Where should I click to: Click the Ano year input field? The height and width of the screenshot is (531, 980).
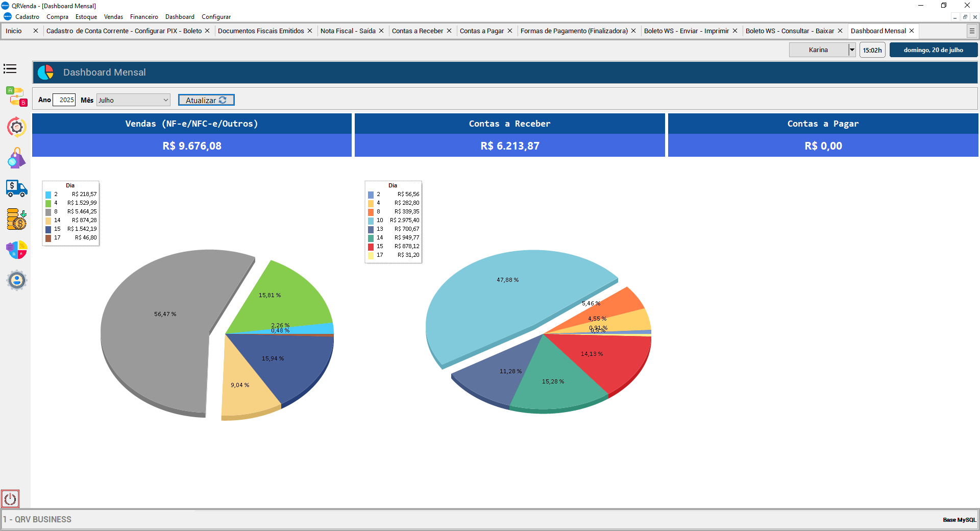[64, 100]
